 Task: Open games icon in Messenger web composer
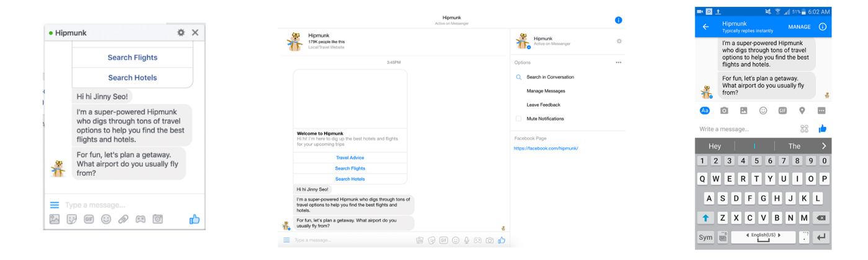pos(478,240)
